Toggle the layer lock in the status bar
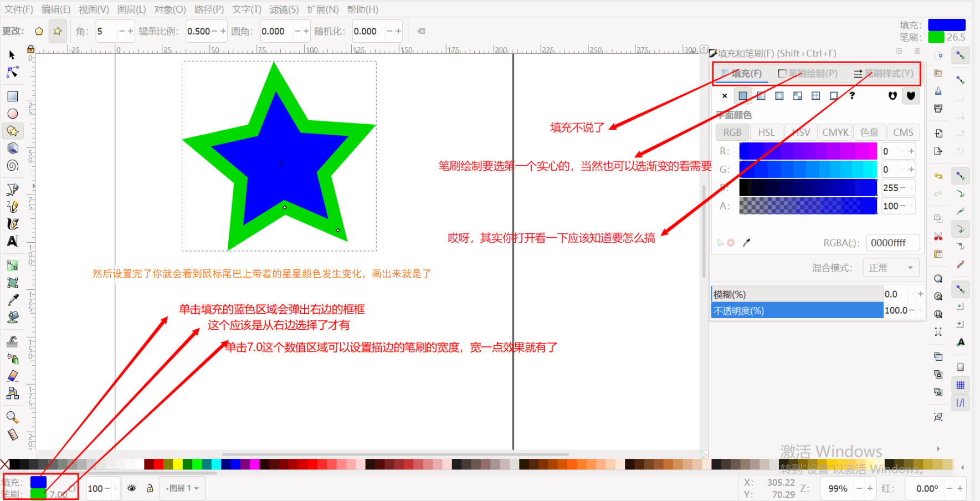Screen dimensions: 980x501 click(150, 488)
